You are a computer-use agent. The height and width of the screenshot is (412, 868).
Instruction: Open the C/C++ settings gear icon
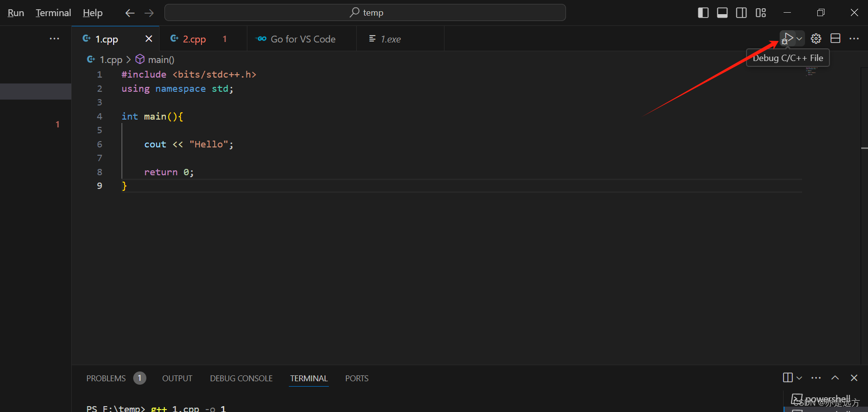816,39
